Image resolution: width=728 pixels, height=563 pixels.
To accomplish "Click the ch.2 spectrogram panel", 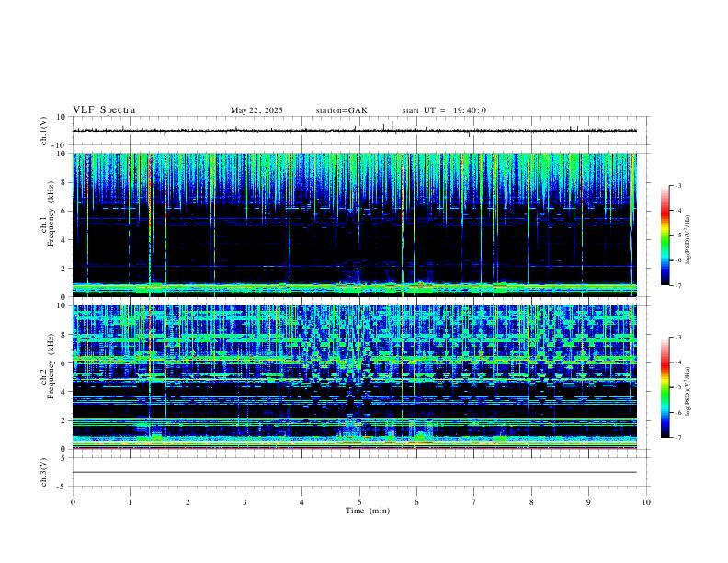I will pos(355,377).
